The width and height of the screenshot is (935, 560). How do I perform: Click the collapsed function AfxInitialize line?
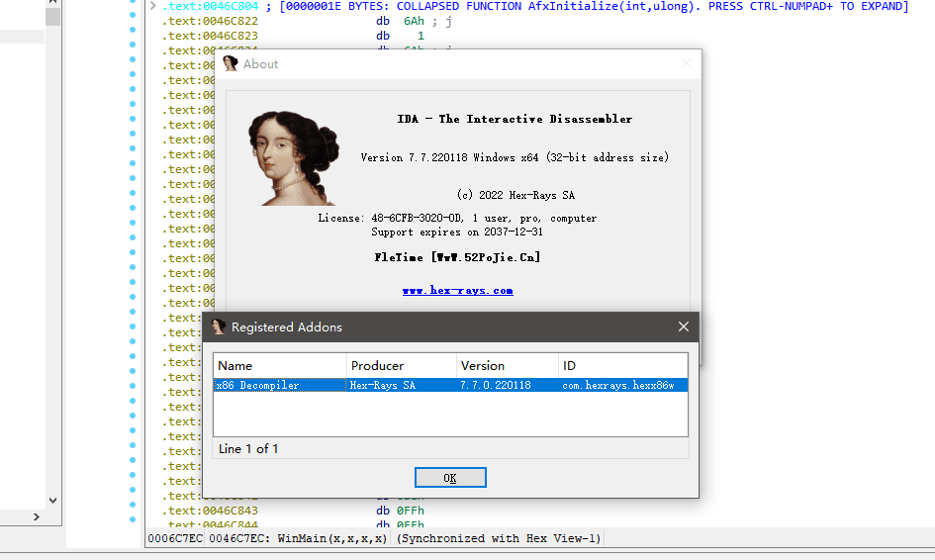coord(535,6)
